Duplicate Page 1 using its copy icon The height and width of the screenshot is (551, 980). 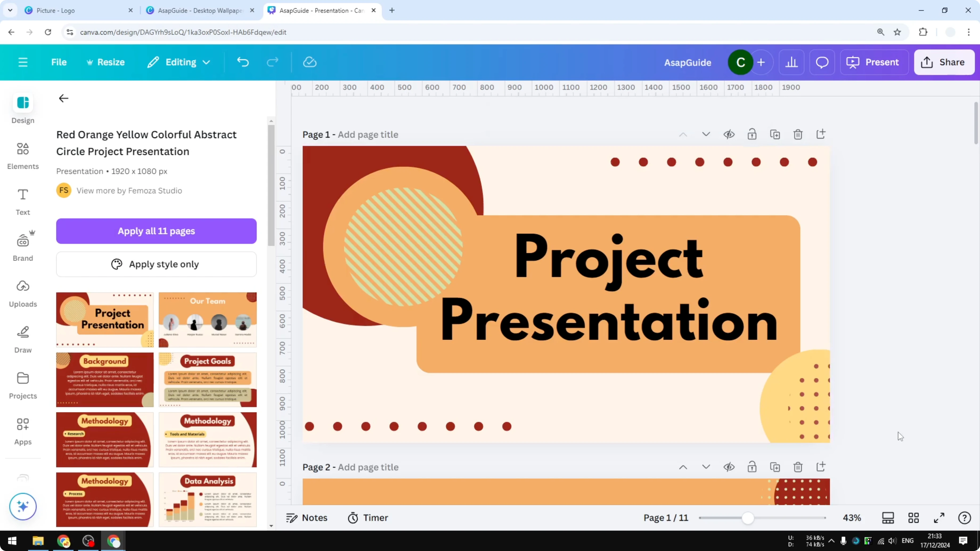pos(775,134)
